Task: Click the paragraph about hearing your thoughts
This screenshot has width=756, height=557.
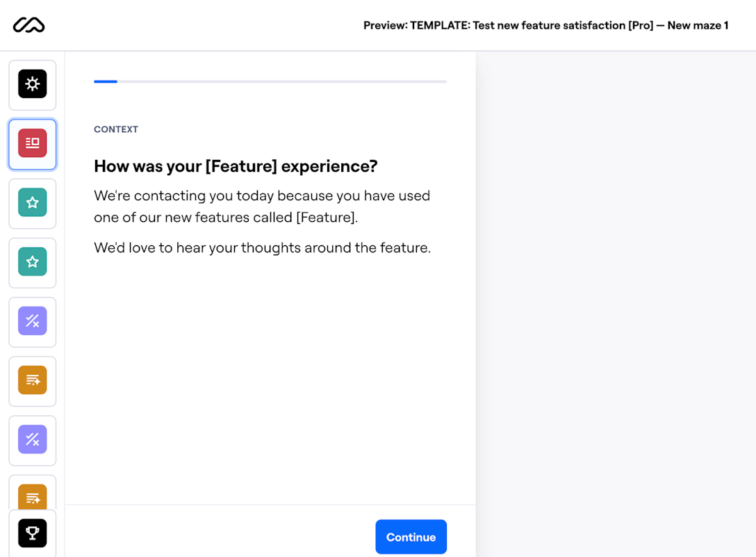Action: point(262,248)
